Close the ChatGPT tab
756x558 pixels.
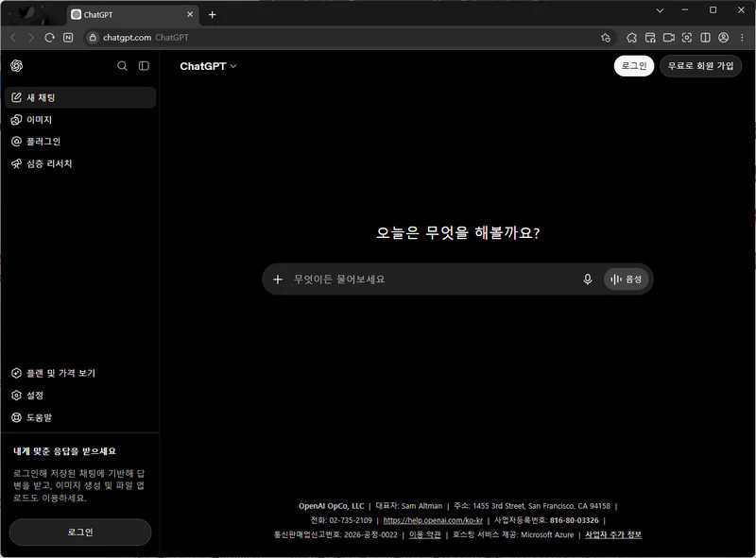190,14
